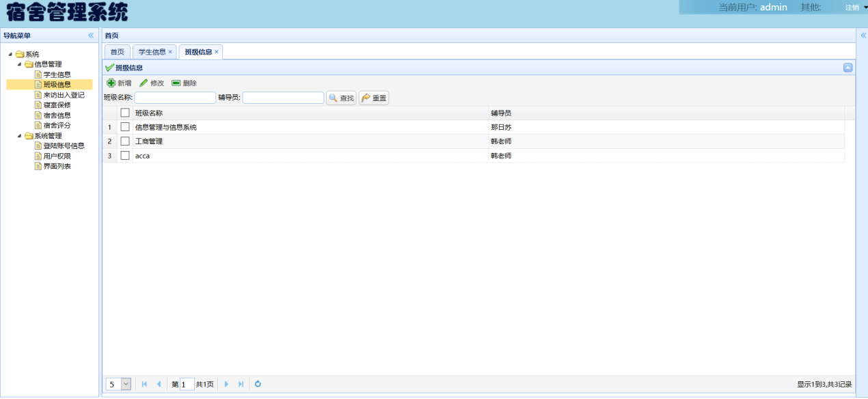Select the 工商管理 row checkbox

point(125,141)
